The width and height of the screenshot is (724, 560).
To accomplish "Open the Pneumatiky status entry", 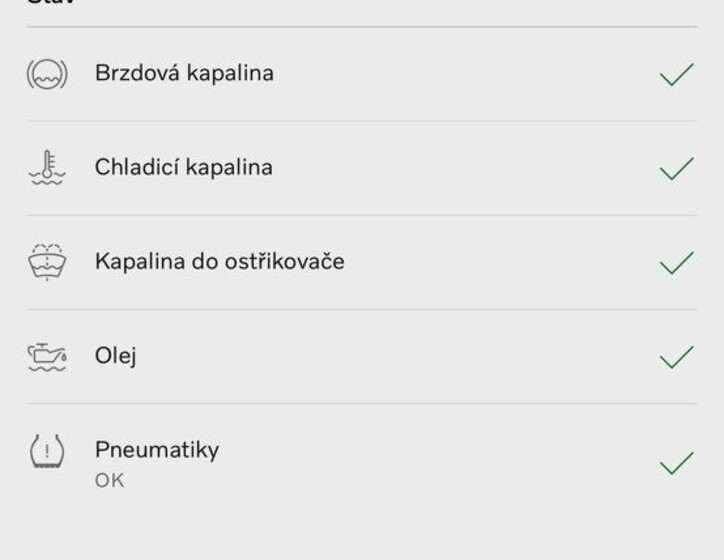I will tap(362, 462).
